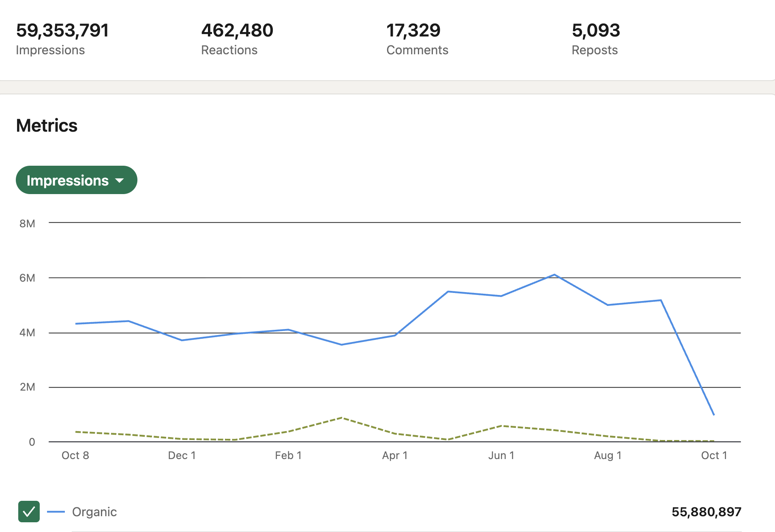
Task: Click the Impressions label under total
Action: (x=50, y=50)
